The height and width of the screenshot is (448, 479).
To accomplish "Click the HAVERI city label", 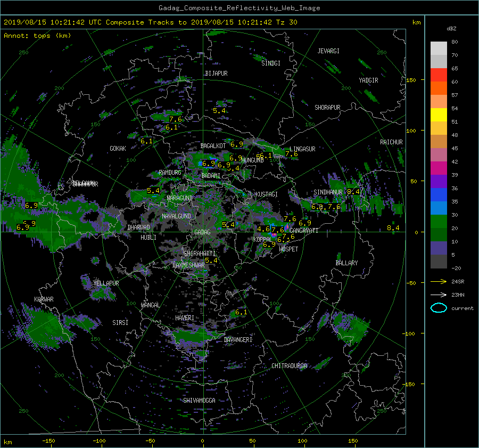I will pos(185,317).
